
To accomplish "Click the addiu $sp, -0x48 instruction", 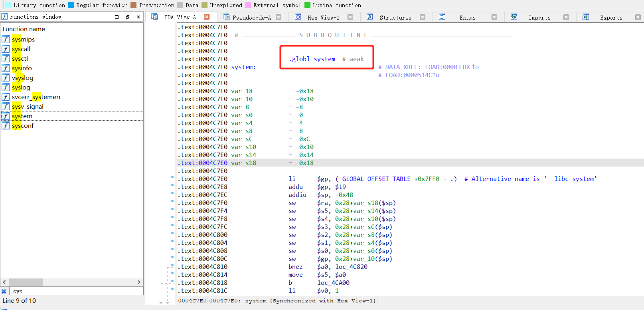I will tap(321, 195).
